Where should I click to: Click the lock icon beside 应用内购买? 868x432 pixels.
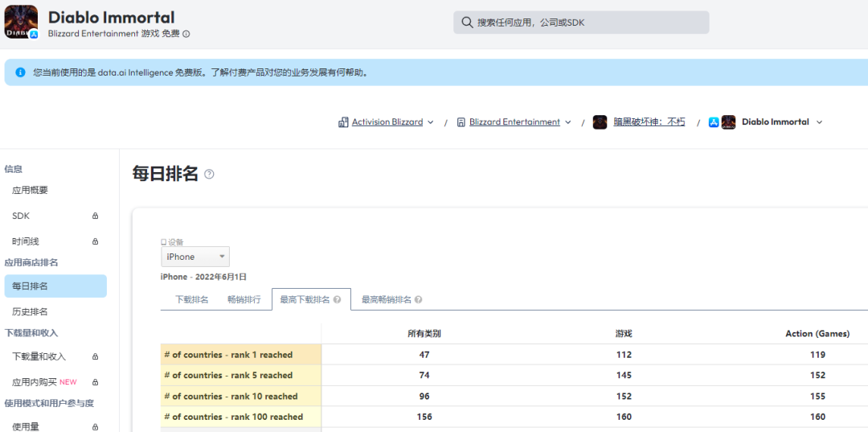tap(95, 382)
